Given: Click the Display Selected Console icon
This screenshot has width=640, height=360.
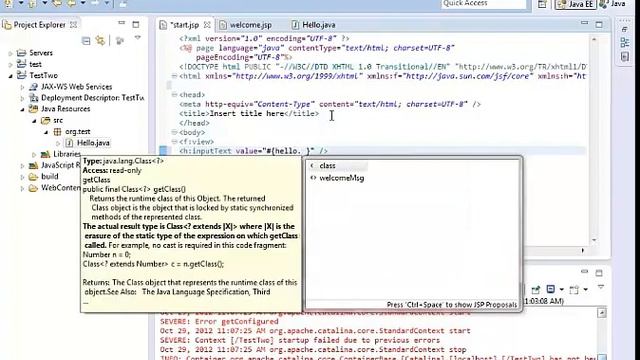Looking at the screenshot, I should pos(551,289).
